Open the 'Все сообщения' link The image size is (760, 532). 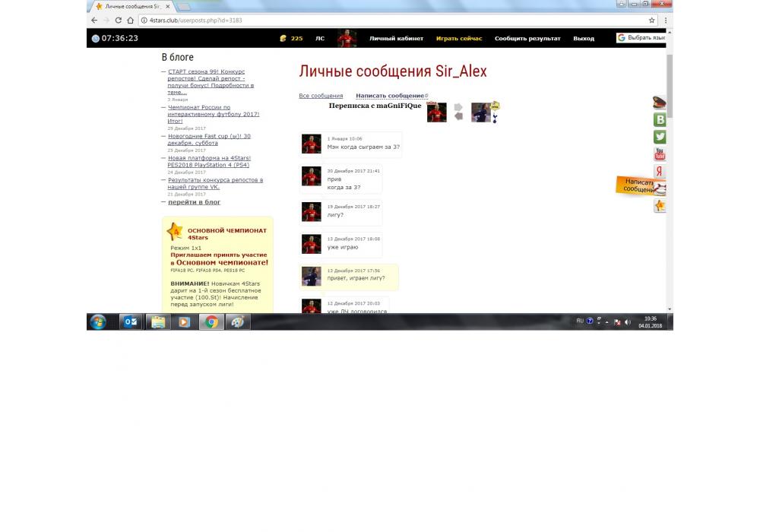coord(321,96)
